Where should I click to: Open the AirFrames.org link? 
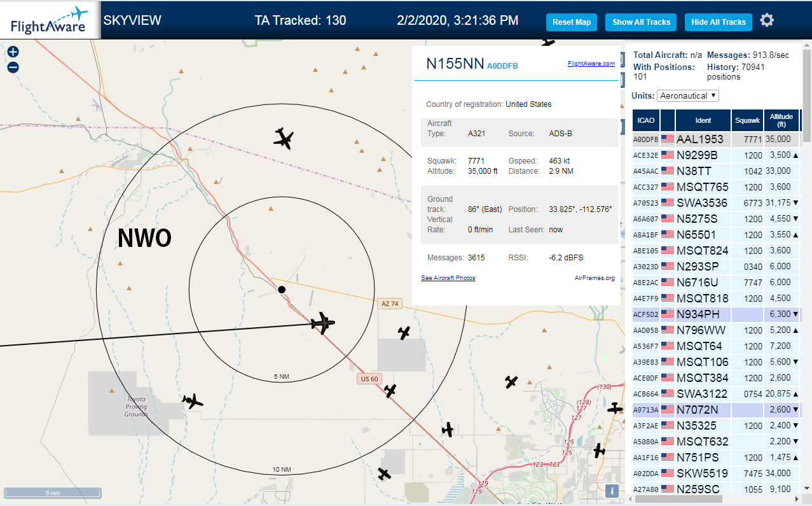[x=595, y=278]
